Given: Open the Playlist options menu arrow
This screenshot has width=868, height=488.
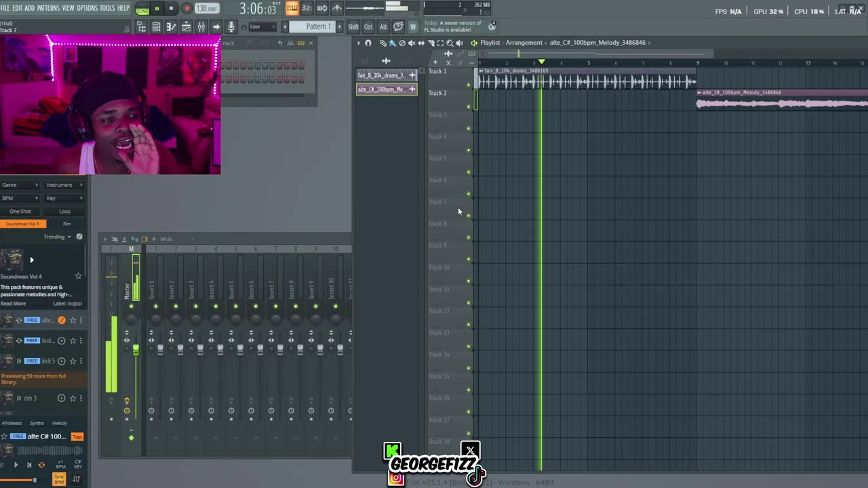Looking at the screenshot, I should pyautogui.click(x=359, y=43).
